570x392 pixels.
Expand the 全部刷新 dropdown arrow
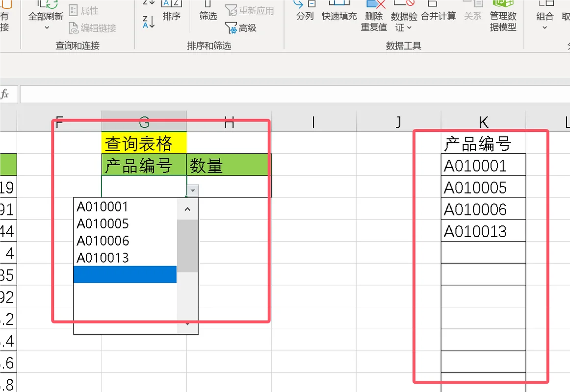[47, 27]
